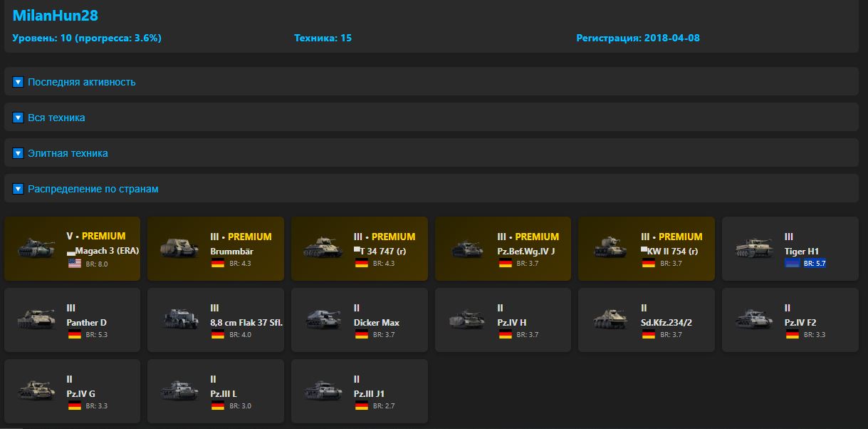Click the Magach 3 (ERA) tank icon
The width and height of the screenshot is (868, 429).
pos(36,247)
